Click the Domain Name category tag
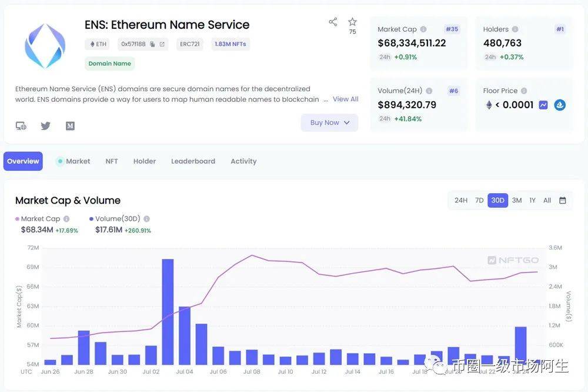Screen dimensions: 588x392 (x=109, y=64)
